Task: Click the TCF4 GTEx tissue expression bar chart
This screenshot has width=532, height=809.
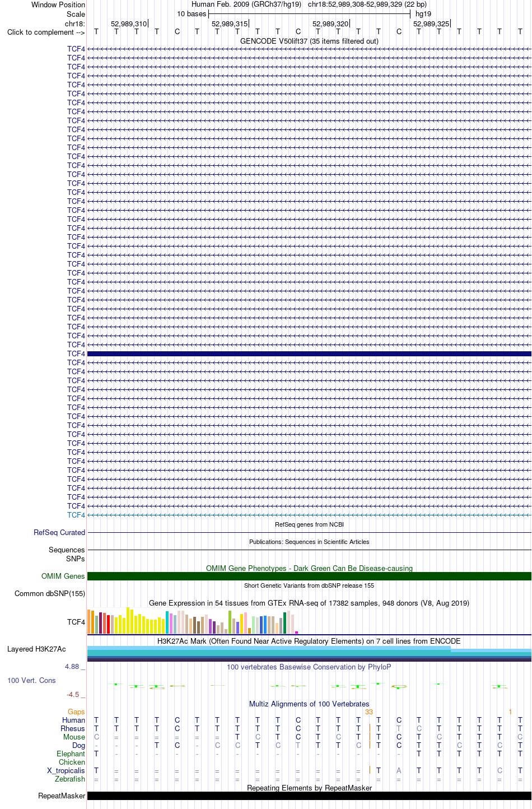Action: click(193, 621)
